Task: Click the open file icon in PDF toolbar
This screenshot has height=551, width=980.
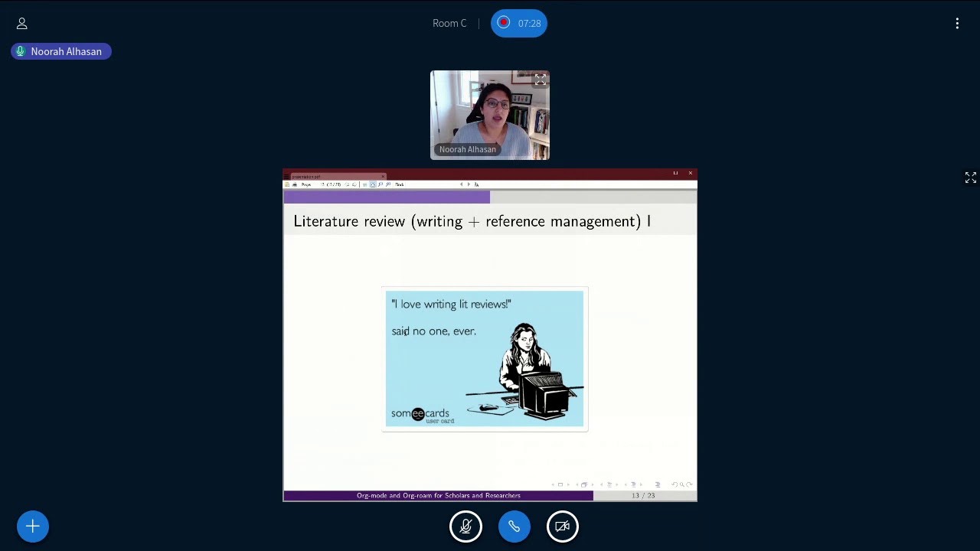Action: pos(287,184)
